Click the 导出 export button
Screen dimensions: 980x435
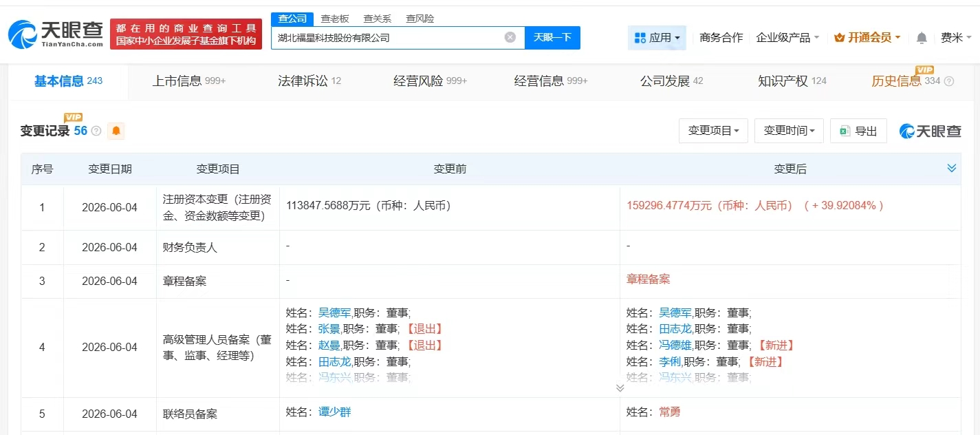coord(858,131)
